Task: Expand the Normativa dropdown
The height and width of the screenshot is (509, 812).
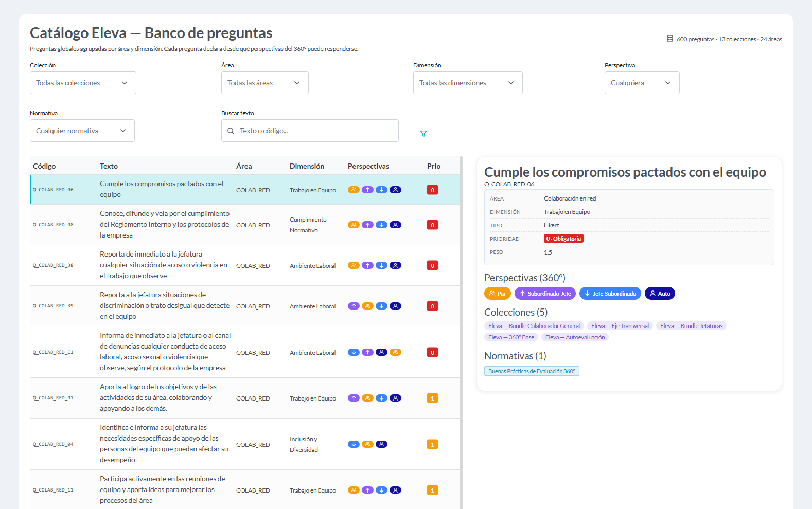Action: tap(82, 131)
